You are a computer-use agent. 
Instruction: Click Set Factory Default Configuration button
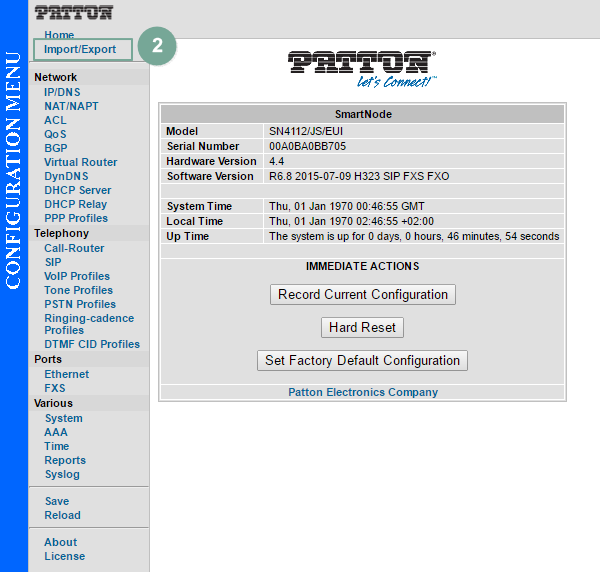pyautogui.click(x=362, y=360)
